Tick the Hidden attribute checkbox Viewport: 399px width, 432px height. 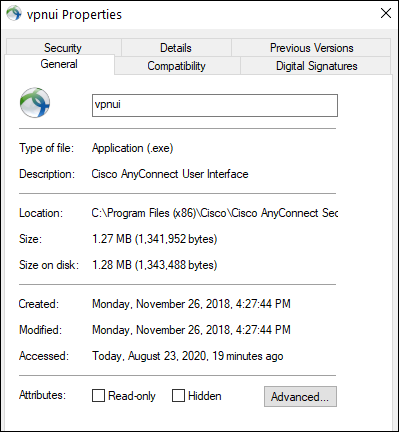178,396
